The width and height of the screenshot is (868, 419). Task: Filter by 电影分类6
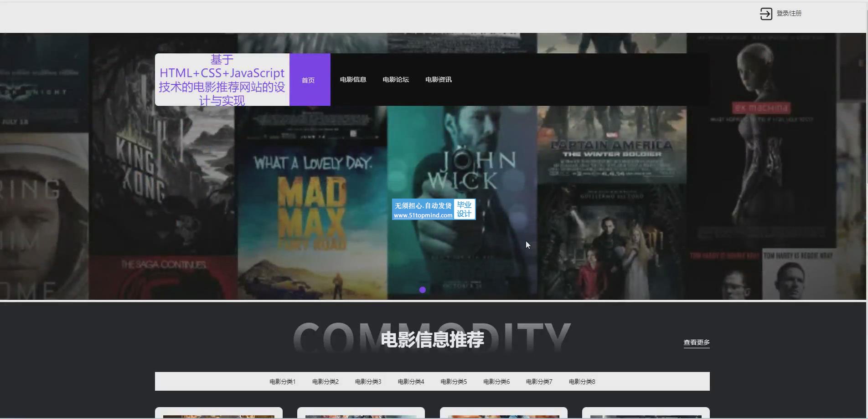(x=496, y=382)
